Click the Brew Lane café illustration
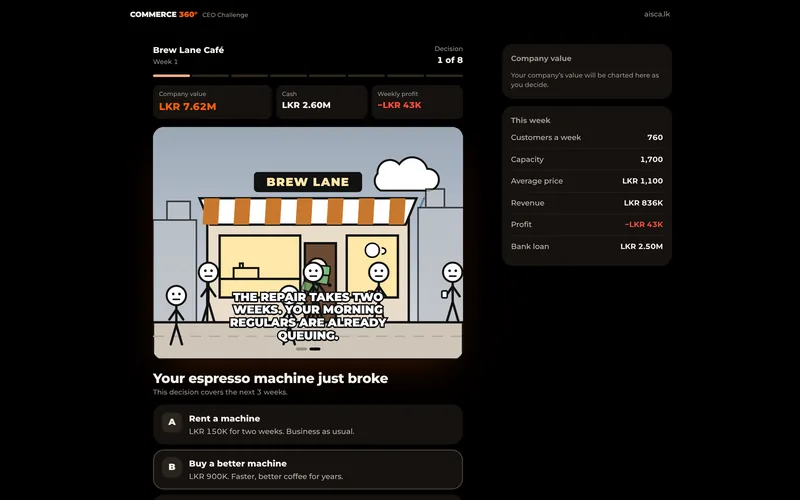Screen dimensions: 800x500 [308, 243]
